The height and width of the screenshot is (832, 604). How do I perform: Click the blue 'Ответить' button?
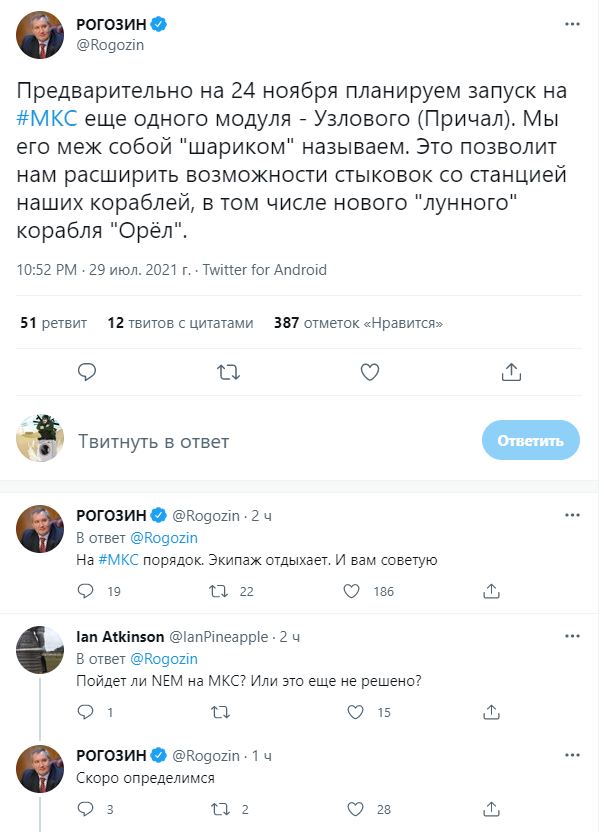tap(530, 440)
